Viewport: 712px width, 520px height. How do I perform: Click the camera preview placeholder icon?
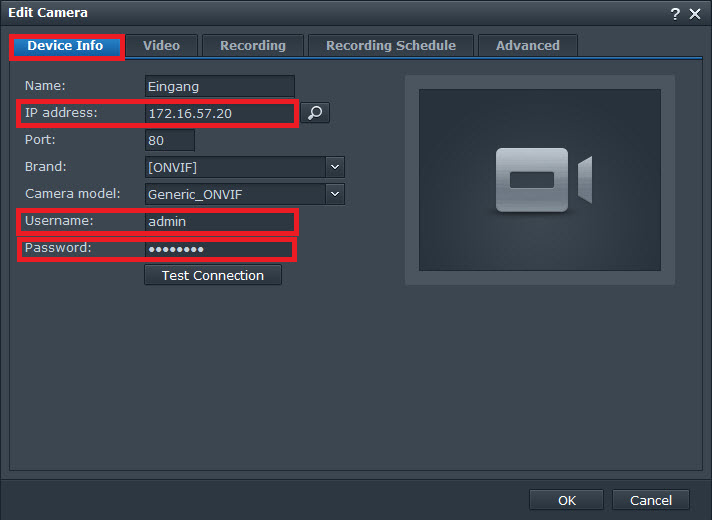tap(540, 180)
